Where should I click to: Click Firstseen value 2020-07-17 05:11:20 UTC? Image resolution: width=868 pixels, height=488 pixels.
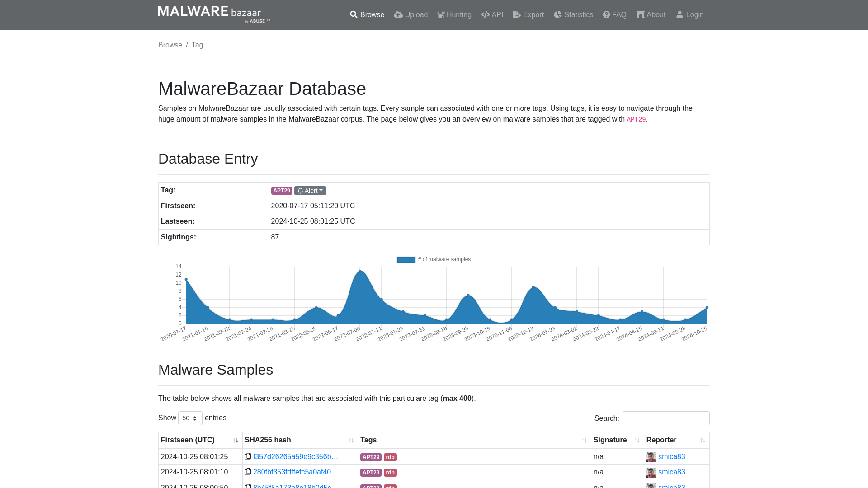(313, 206)
